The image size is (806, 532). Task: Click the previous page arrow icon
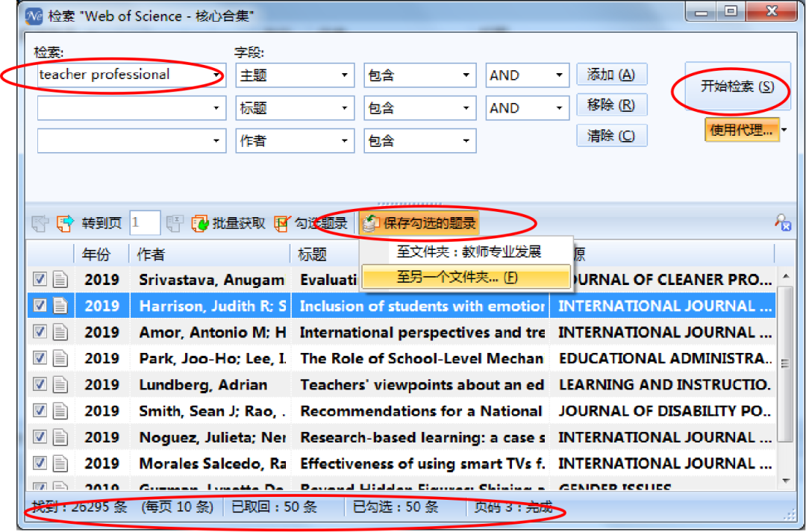tap(40, 223)
